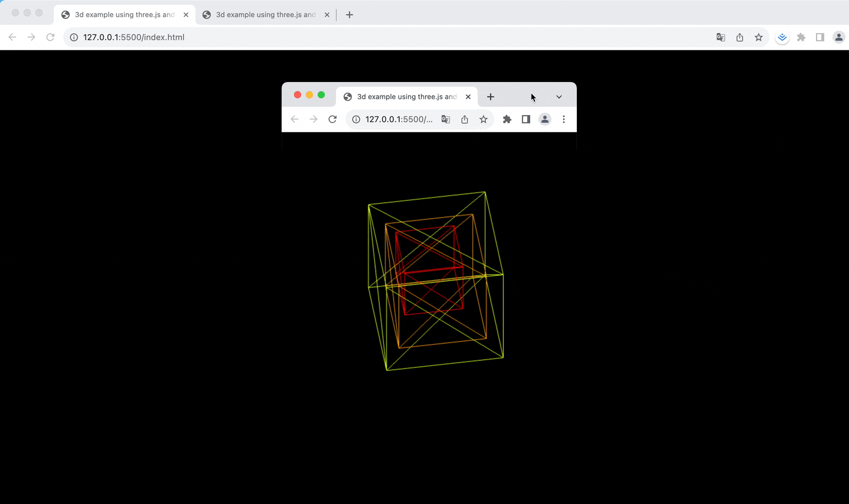
Task: Open the inner window's Extensions puzzle icon
Action: point(507,119)
